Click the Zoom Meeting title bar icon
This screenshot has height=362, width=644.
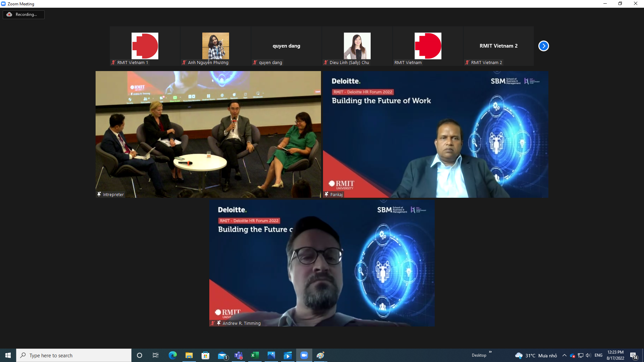[3, 4]
